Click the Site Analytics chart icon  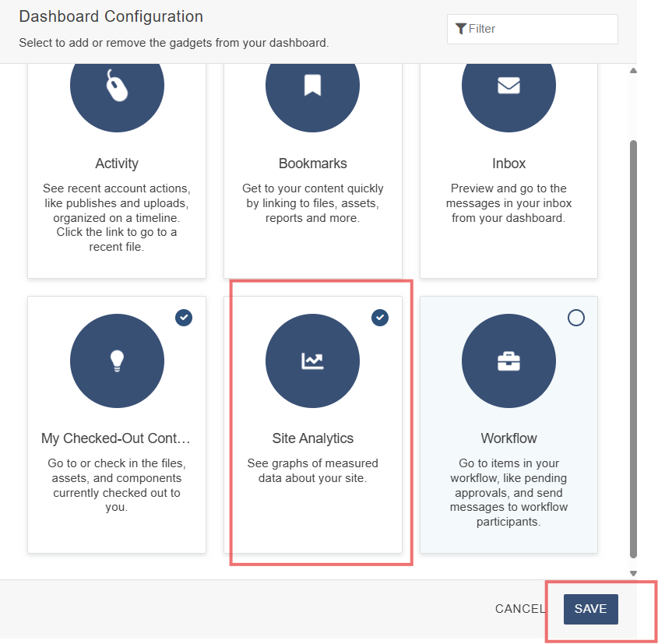(312, 361)
